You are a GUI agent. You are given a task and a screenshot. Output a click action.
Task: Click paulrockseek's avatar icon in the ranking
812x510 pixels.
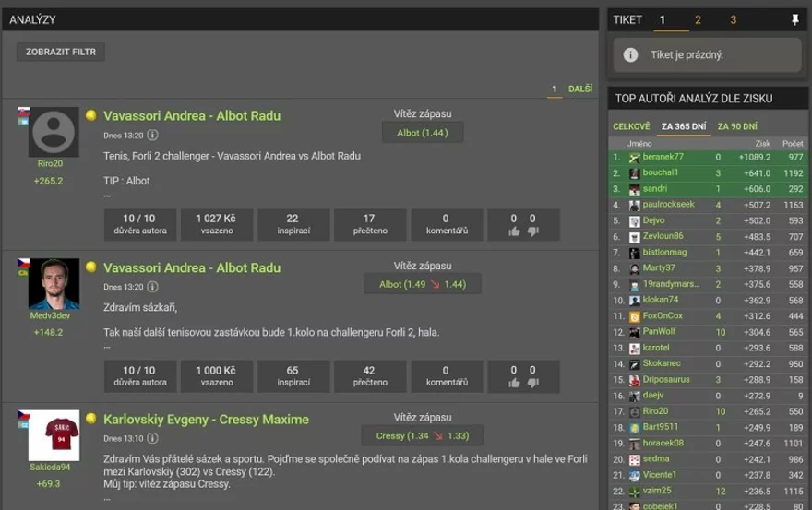[635, 205]
